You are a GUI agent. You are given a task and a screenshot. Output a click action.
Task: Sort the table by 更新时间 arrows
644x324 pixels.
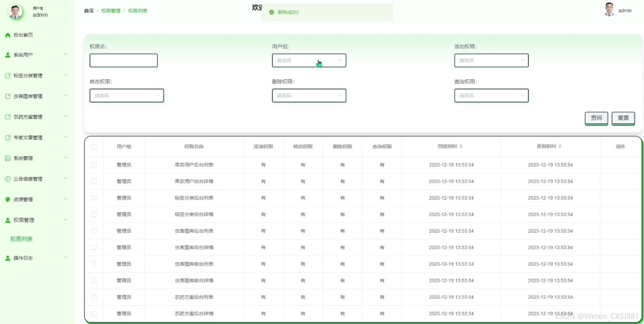click(x=560, y=146)
